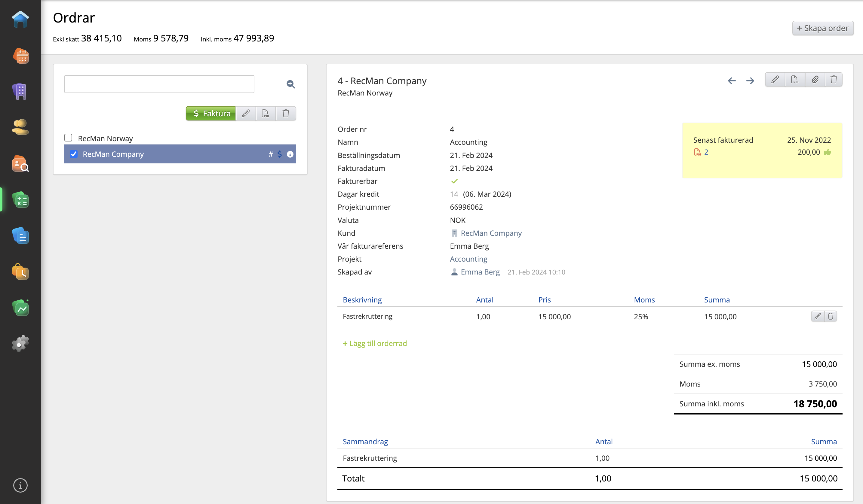The image size is (863, 504).
Task: Open the RecMan Company customer link
Action: pos(491,233)
